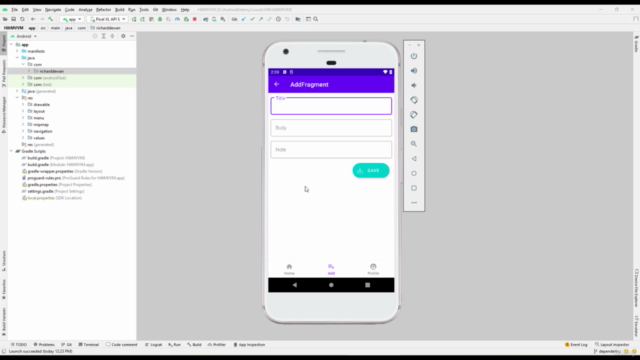The width and height of the screenshot is (640, 360).
Task: Open the Profiler tool window
Action: coord(216,344)
